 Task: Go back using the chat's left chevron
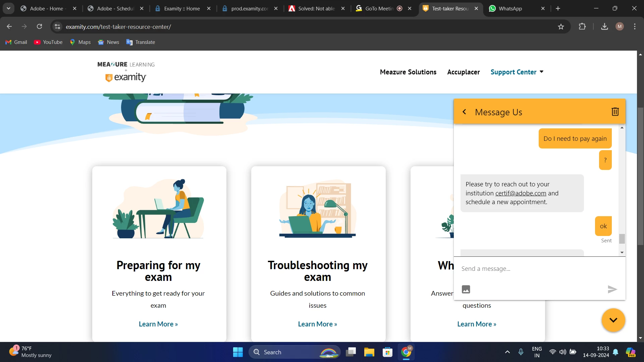464,112
